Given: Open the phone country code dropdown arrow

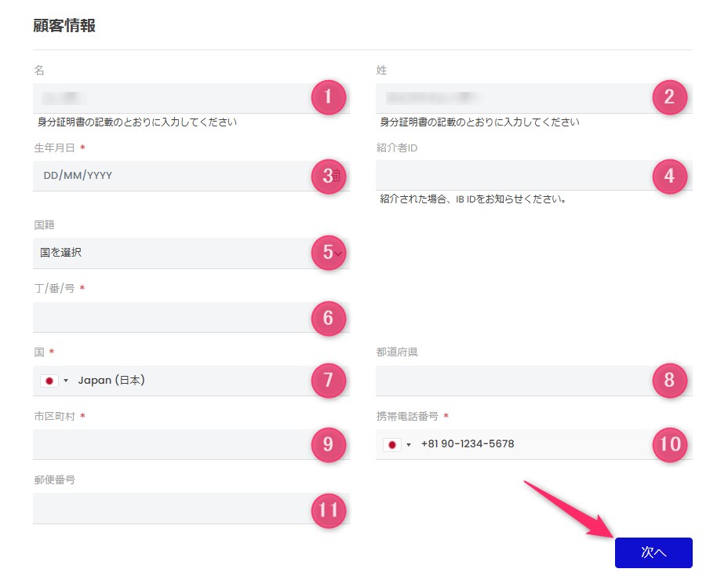Looking at the screenshot, I should click(x=409, y=445).
